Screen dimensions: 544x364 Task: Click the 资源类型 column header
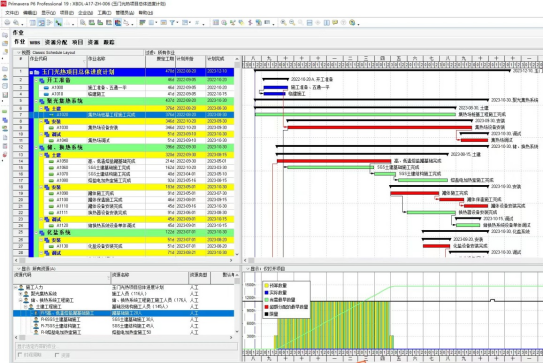[199, 277]
